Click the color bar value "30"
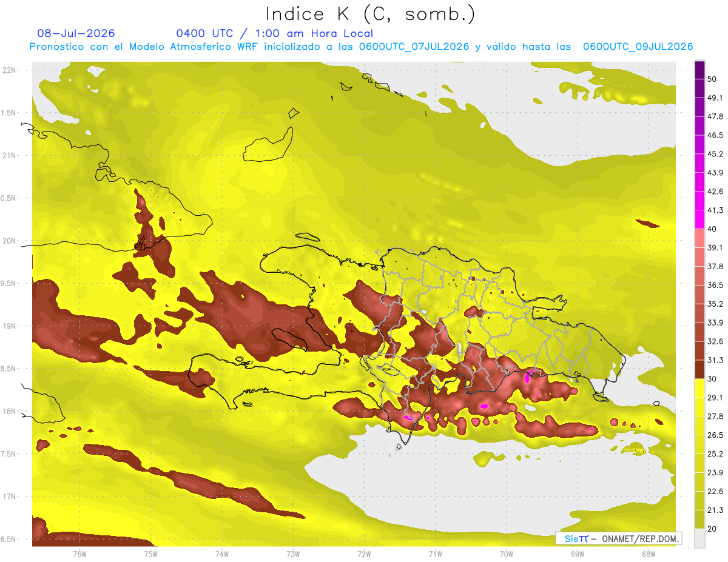 712,379
